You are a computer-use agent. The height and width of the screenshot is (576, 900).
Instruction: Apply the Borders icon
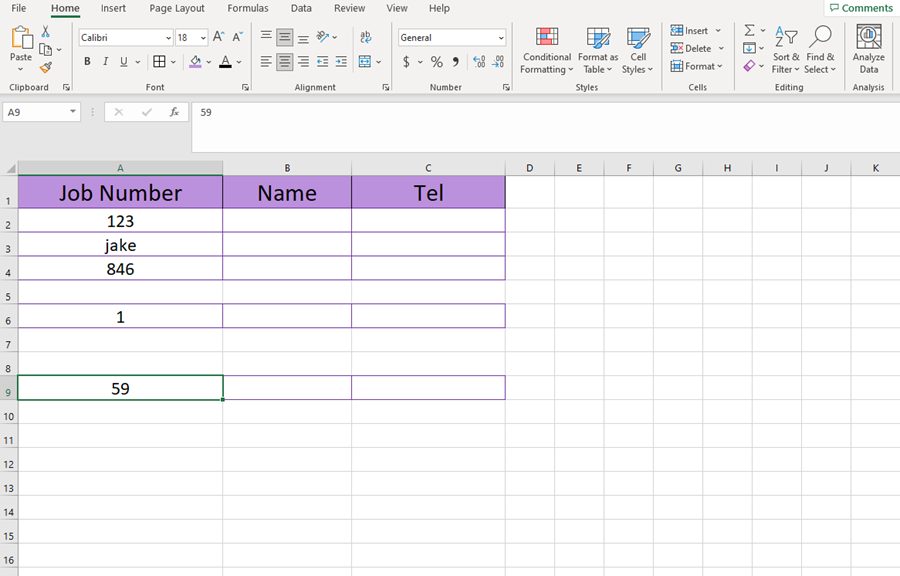160,61
